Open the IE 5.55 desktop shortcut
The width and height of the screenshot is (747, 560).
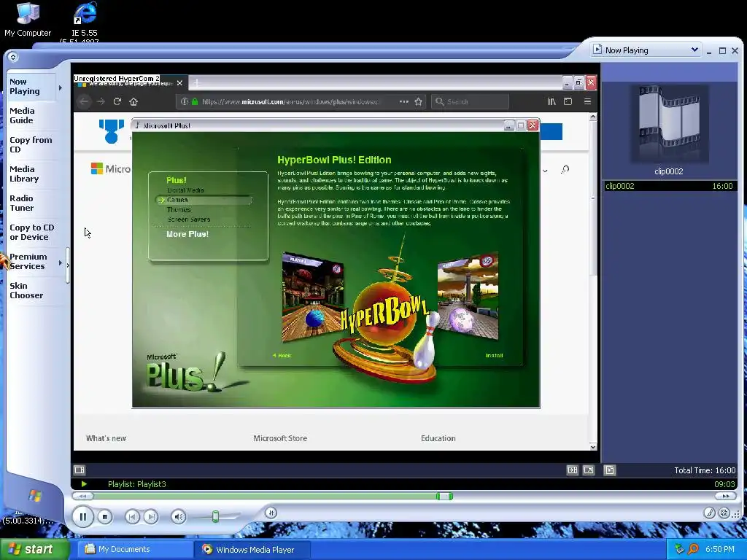coord(85,21)
